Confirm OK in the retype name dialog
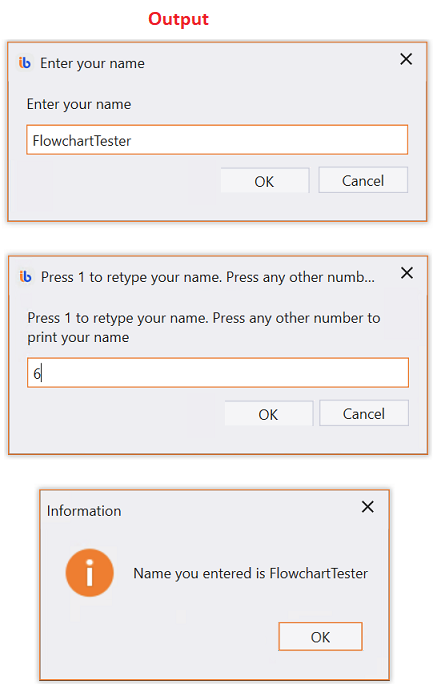 (x=269, y=414)
